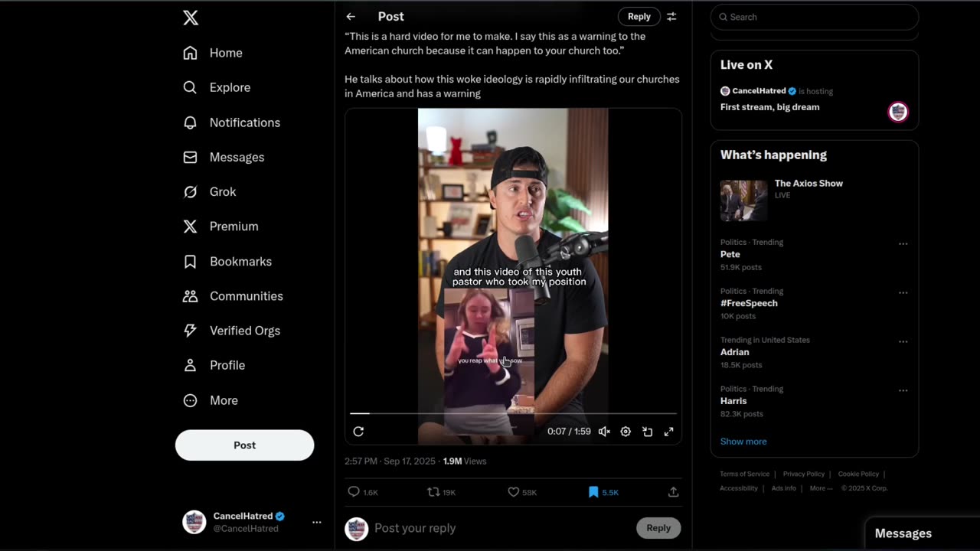The height and width of the screenshot is (551, 980).
Task: Click the video progress bar
Action: point(513,413)
